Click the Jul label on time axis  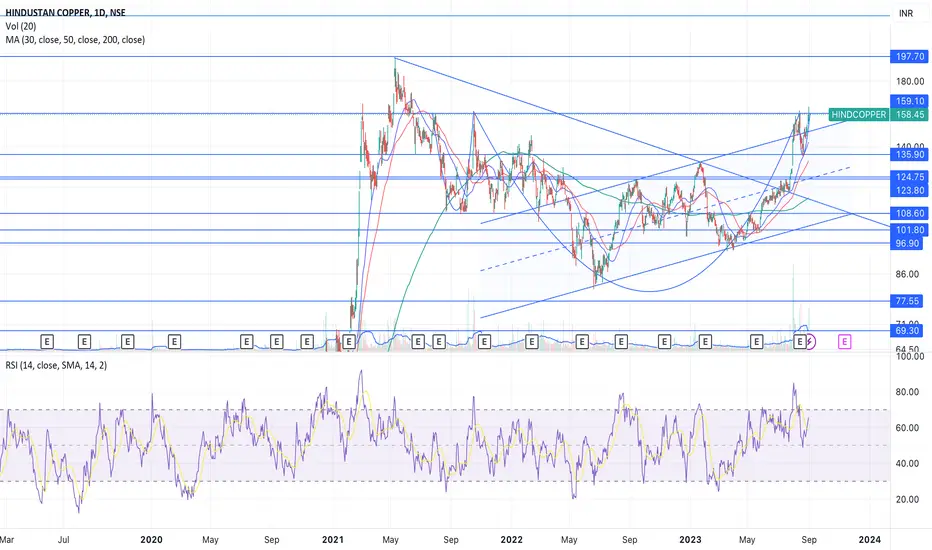tap(64, 540)
